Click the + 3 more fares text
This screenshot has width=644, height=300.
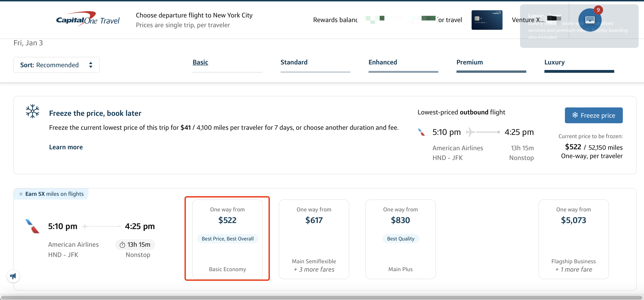tap(314, 269)
